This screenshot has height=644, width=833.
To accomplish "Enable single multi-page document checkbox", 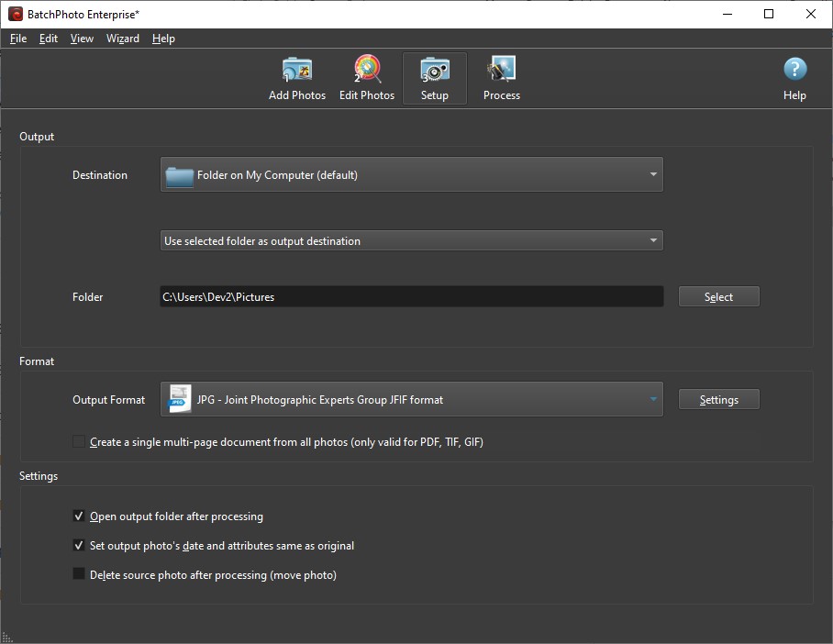I will tap(79, 441).
